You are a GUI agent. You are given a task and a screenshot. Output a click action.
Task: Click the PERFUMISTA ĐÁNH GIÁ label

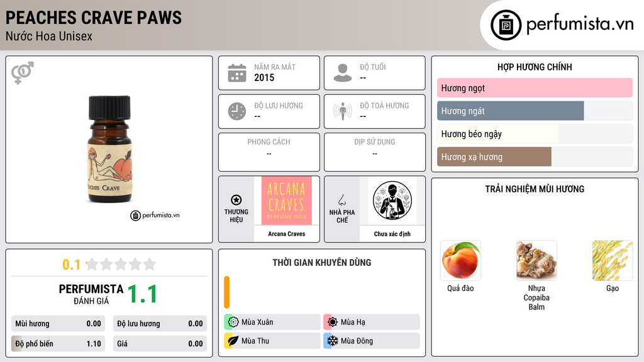(x=91, y=294)
